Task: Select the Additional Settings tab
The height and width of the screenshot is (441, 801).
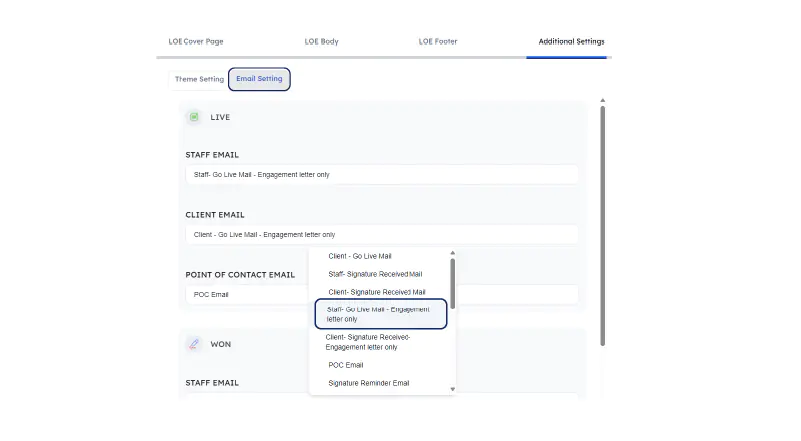Action: pos(571,41)
